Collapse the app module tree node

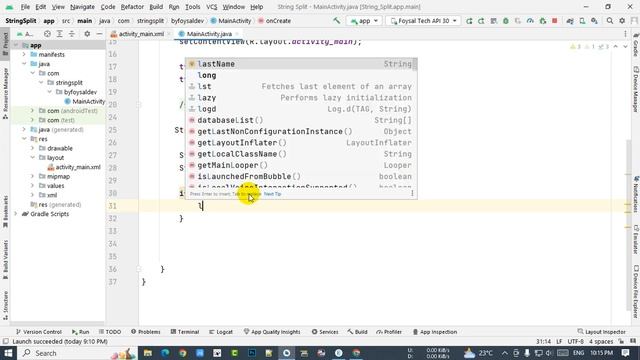tap(16, 45)
